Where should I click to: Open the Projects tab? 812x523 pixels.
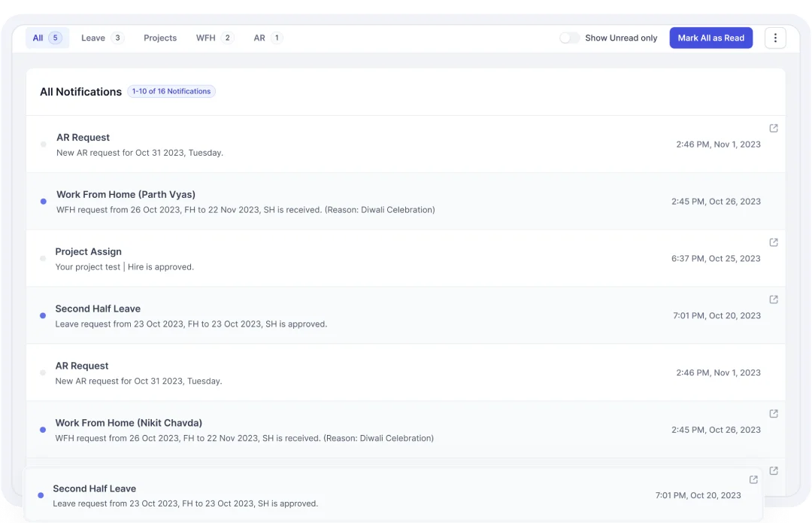pyautogui.click(x=160, y=38)
